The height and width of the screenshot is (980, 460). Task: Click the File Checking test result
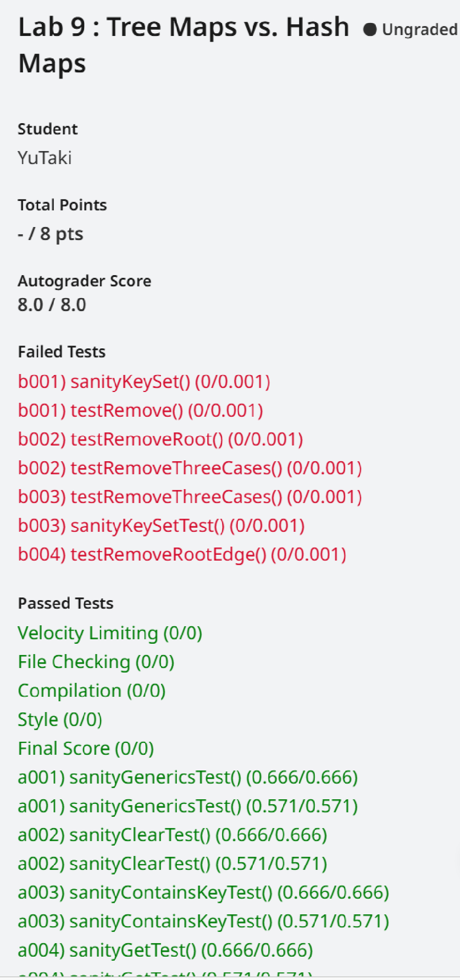coord(96,662)
